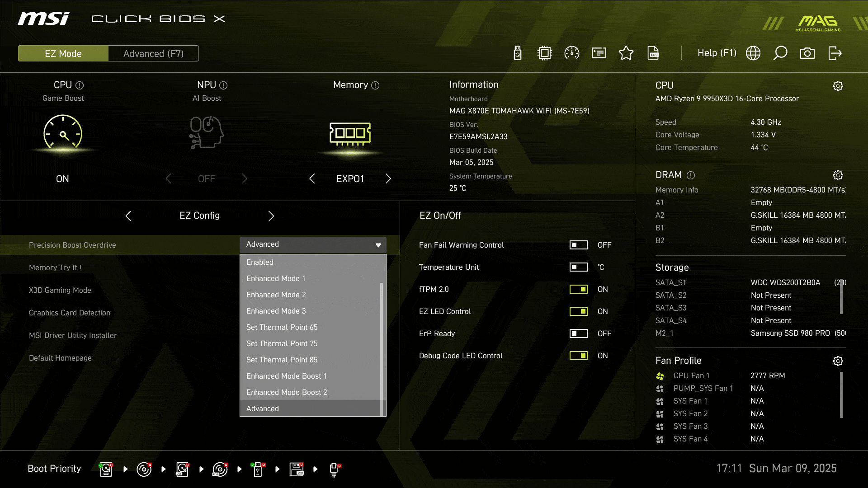Toggle the fTPM 2.0 switch
The width and height of the screenshot is (868, 488).
(x=578, y=289)
